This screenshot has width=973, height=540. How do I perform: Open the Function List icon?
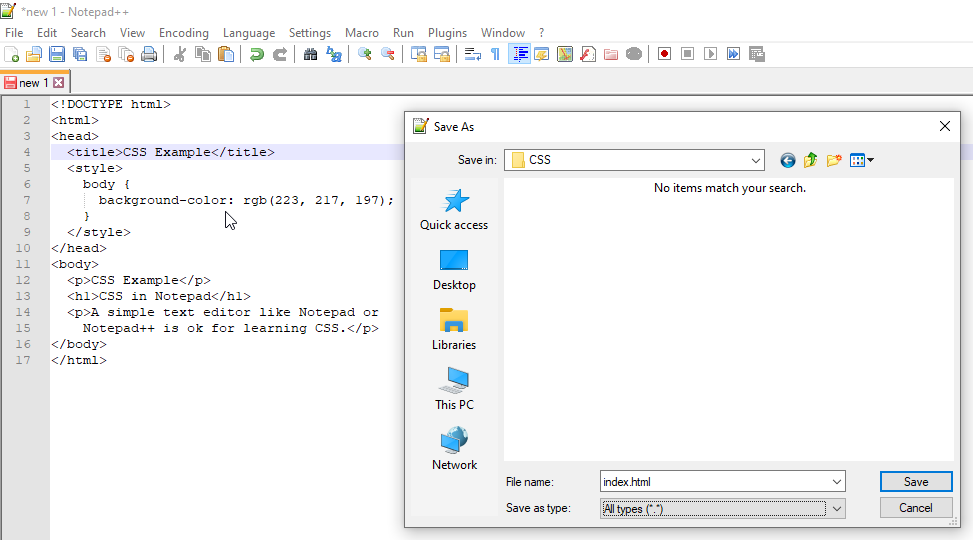click(x=588, y=55)
